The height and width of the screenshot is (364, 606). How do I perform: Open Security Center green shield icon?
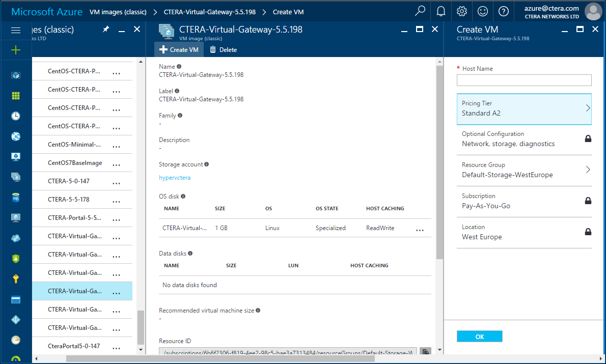click(x=16, y=259)
